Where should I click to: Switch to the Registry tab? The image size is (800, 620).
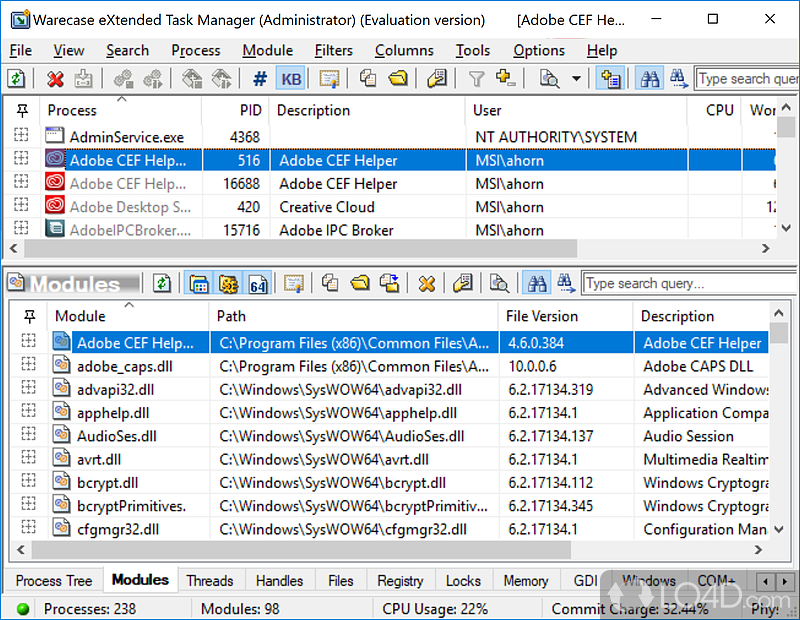click(x=401, y=581)
